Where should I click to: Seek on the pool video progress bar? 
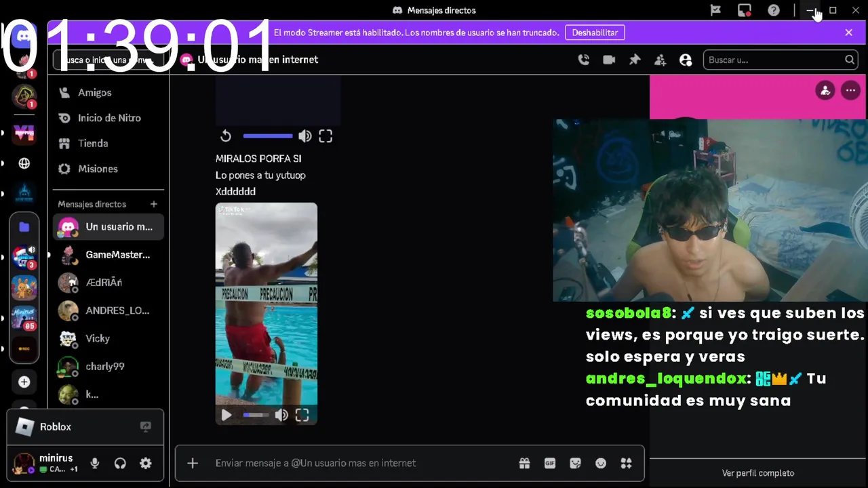coord(256,415)
